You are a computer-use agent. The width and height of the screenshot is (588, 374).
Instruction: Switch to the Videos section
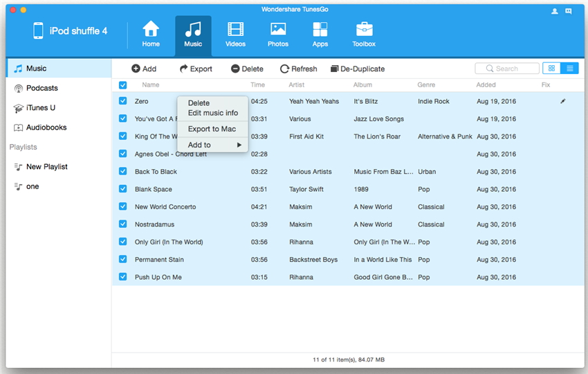pyautogui.click(x=235, y=34)
